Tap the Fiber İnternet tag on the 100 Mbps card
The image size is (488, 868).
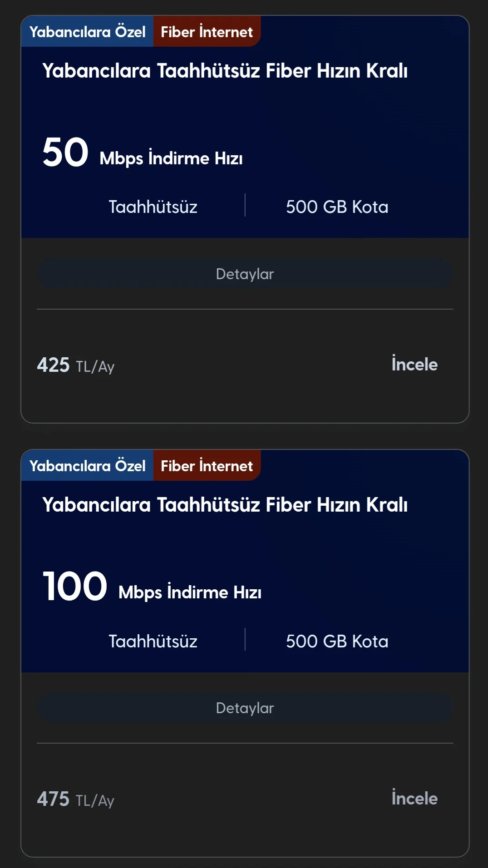coord(207,466)
